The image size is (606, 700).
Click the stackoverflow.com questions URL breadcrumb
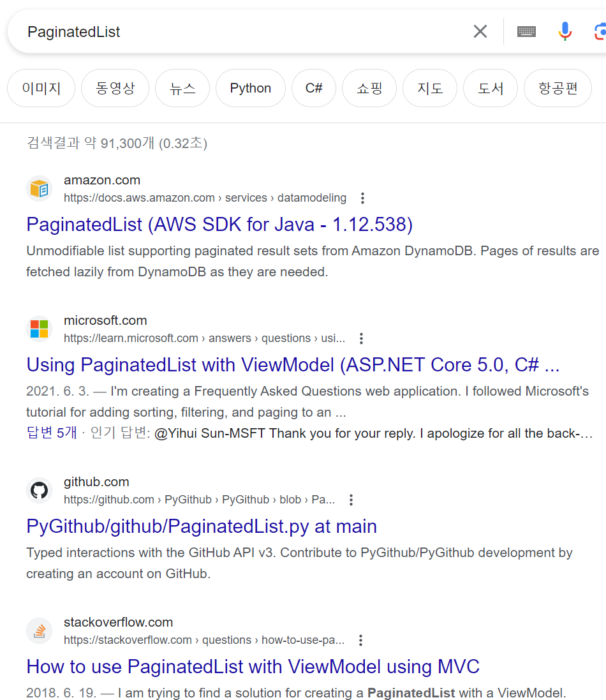point(204,640)
